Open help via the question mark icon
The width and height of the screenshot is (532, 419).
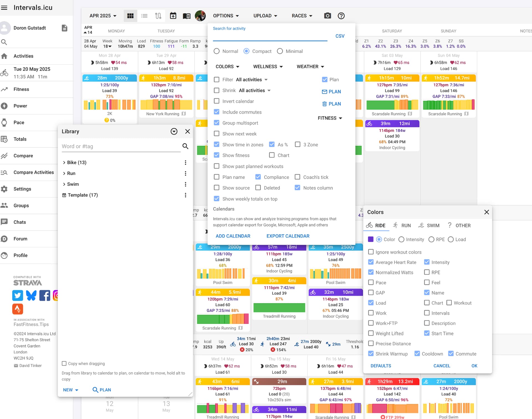tap(341, 16)
